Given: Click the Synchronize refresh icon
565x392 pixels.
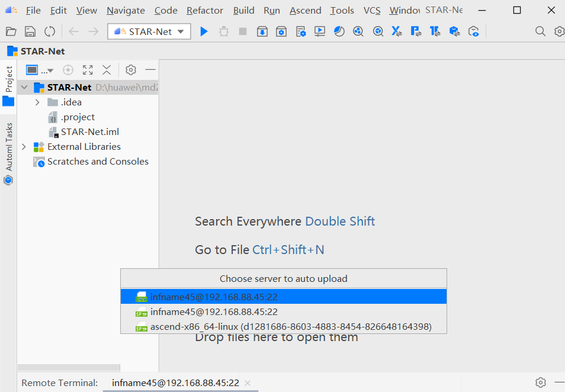Looking at the screenshot, I should pyautogui.click(x=50, y=31).
